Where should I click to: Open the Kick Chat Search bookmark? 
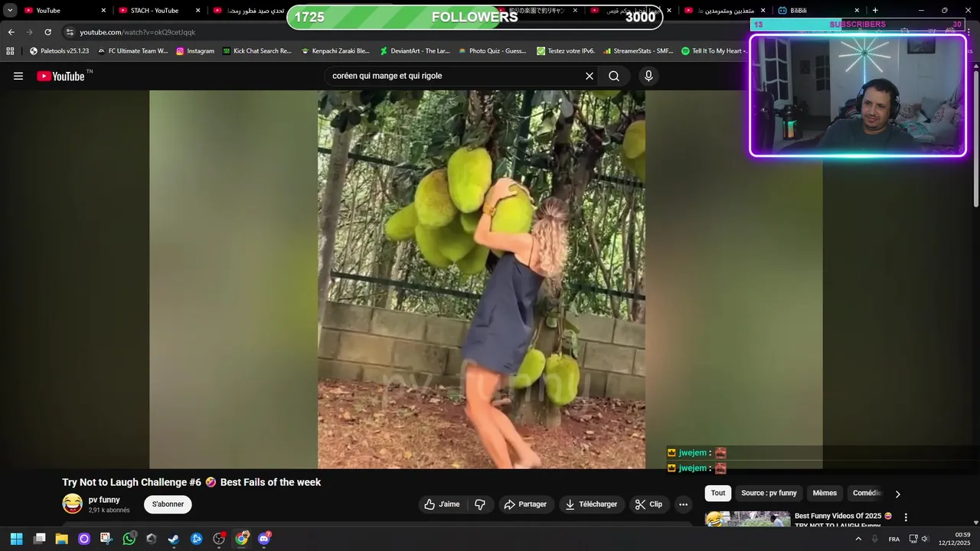click(257, 51)
